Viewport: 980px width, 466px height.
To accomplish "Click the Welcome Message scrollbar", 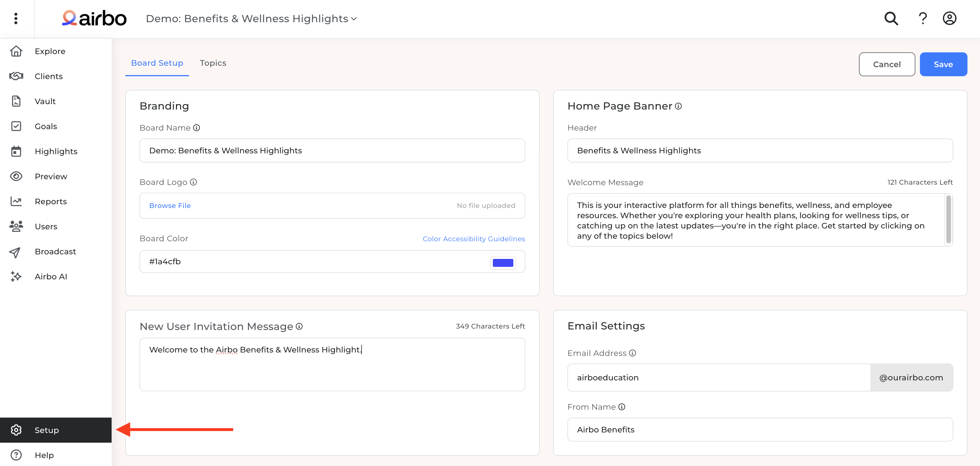I will click(949, 219).
